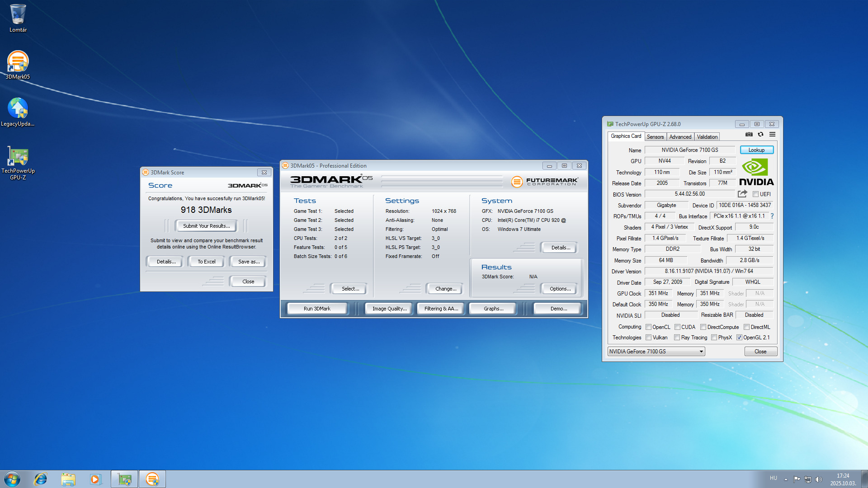Viewport: 868px width, 488px height.
Task: Expand the NVIDIA GeForce 7100 GS dropdown
Action: click(701, 352)
